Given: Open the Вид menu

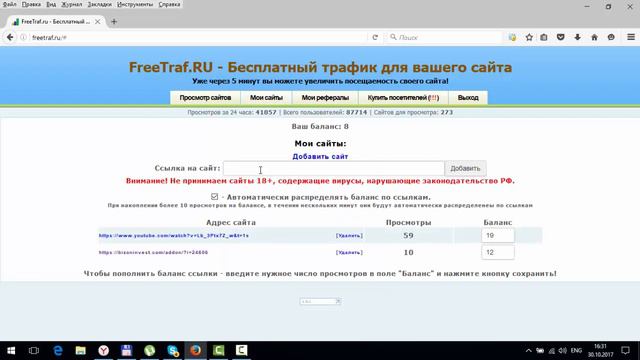Looking at the screenshot, I should (x=51, y=4).
